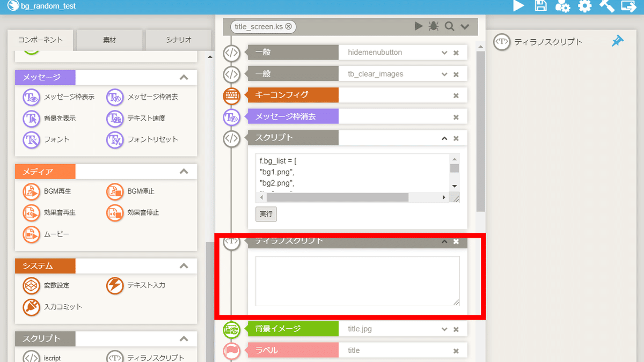644x362 pixels.
Task: Add 入力コミット component
Action: 53,307
